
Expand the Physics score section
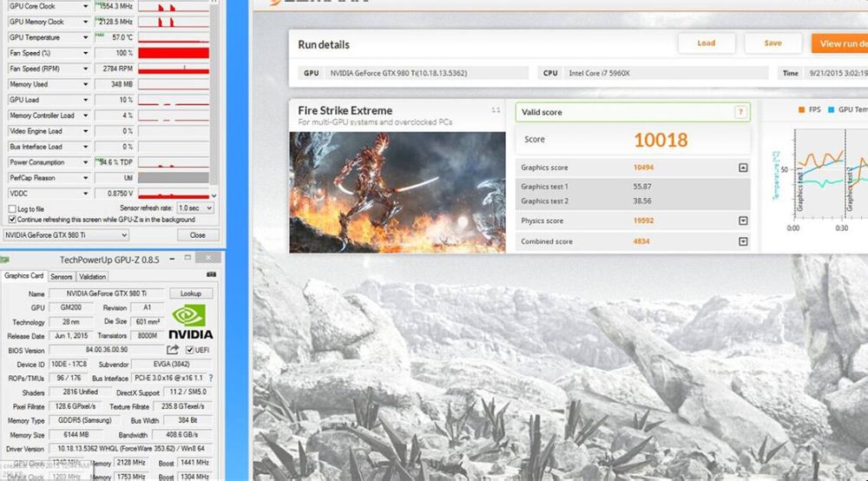743,221
